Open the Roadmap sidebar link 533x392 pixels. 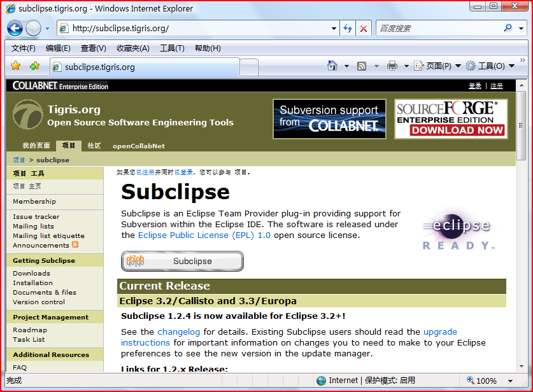click(30, 330)
